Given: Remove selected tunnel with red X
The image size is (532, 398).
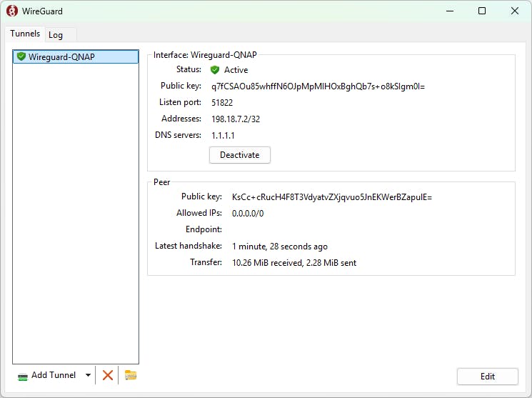Looking at the screenshot, I should tap(108, 375).
